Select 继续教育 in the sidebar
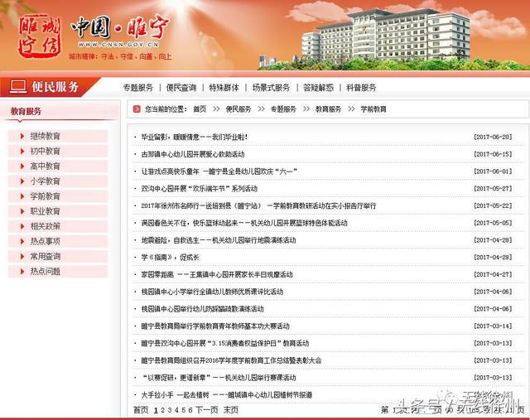Image resolution: width=530 pixels, height=420 pixels. pos(46,137)
